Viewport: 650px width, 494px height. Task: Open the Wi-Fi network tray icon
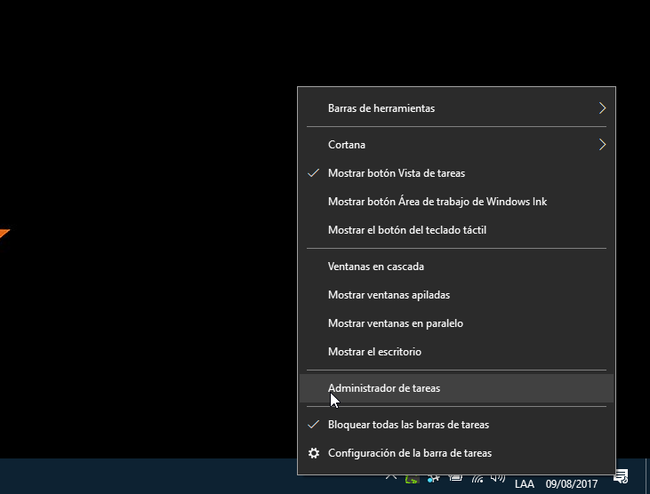(x=479, y=479)
